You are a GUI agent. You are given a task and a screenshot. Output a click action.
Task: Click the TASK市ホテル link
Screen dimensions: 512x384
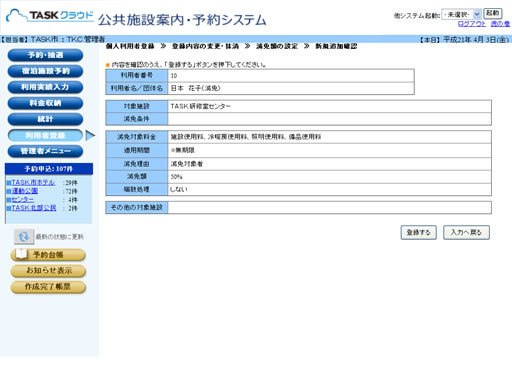tap(33, 182)
